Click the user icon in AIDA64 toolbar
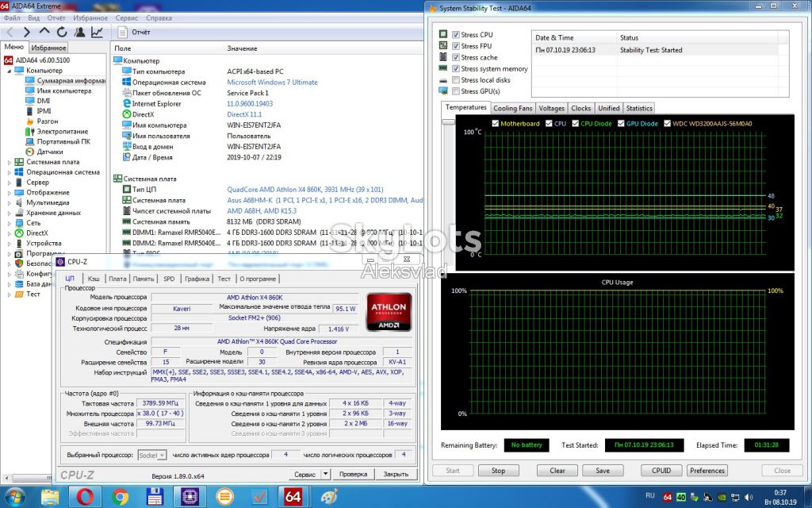The image size is (812, 508). coord(79,32)
